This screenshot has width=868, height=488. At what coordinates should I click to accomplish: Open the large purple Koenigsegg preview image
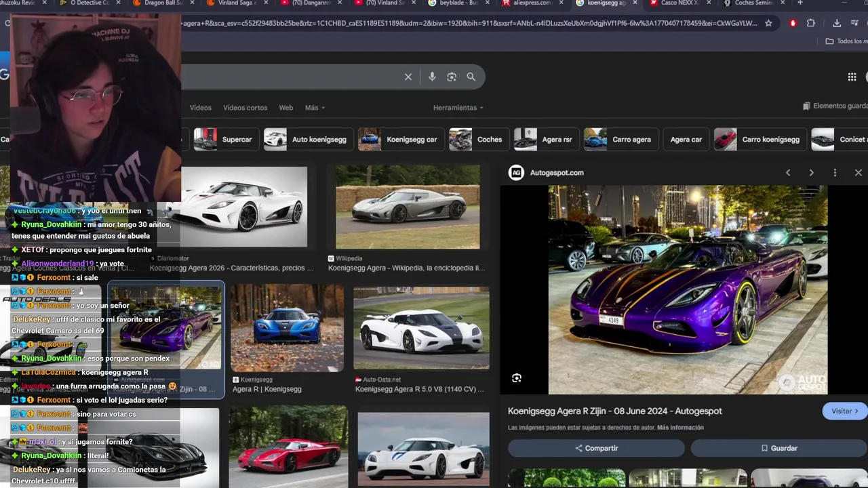click(688, 290)
